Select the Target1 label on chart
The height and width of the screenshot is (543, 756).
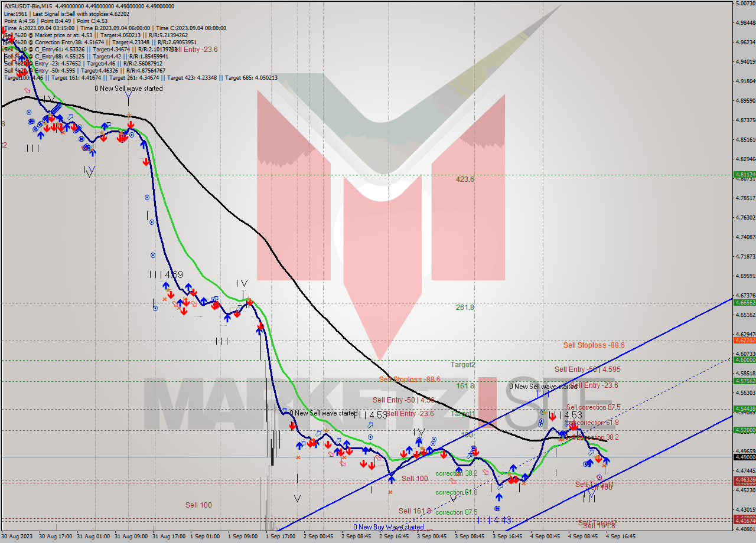point(463,414)
